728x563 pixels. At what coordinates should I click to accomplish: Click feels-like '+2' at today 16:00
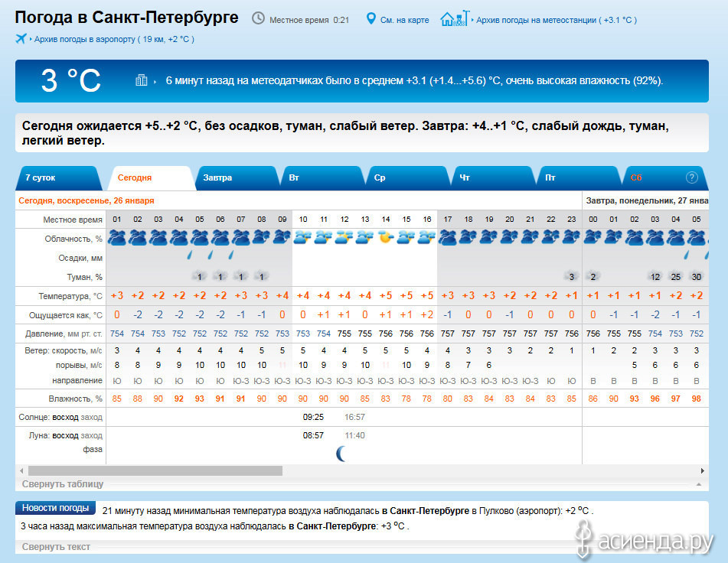point(426,315)
